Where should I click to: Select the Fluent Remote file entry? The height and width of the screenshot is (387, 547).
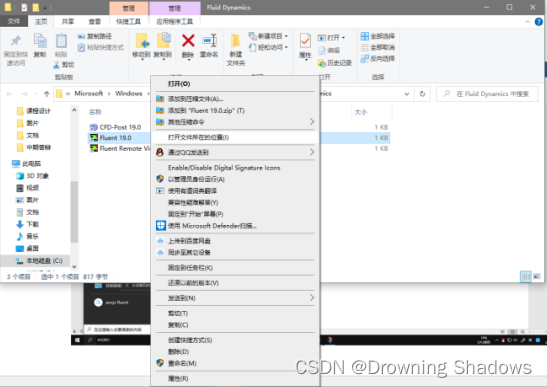click(120, 148)
